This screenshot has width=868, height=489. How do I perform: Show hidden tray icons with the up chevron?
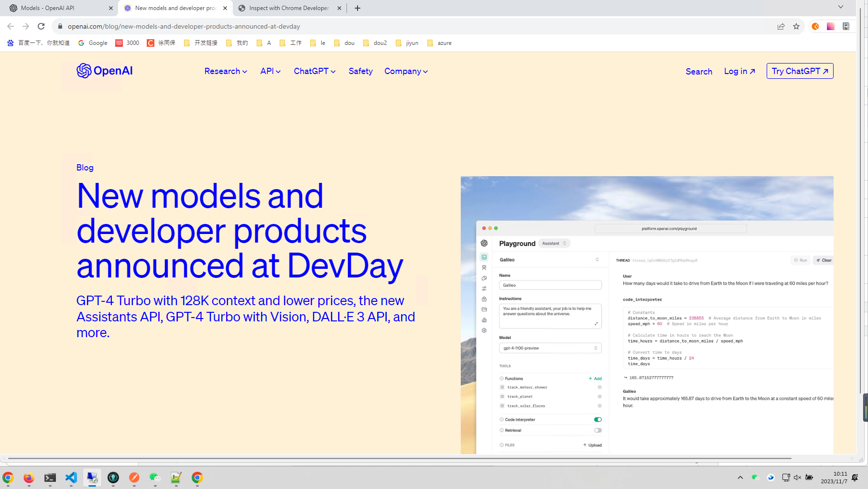(x=740, y=478)
